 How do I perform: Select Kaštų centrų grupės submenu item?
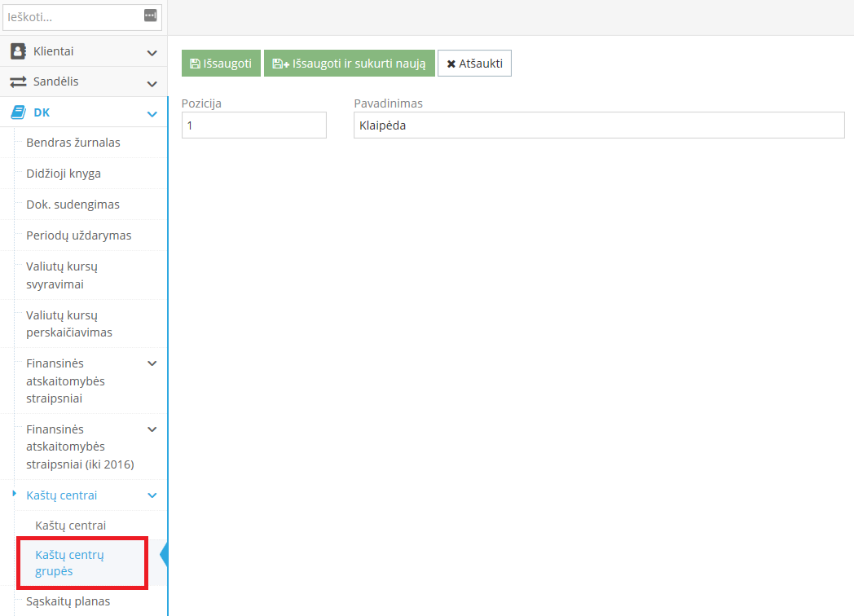(x=70, y=563)
